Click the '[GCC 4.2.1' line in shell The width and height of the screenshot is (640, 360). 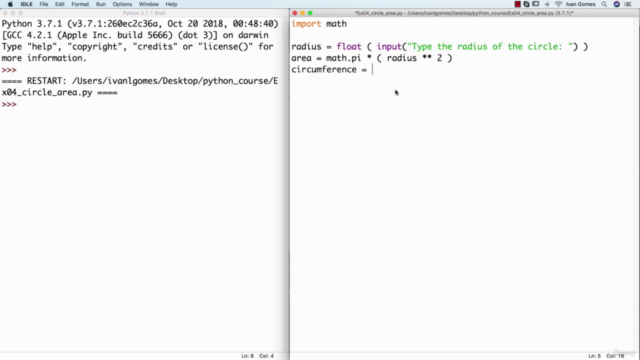point(135,35)
